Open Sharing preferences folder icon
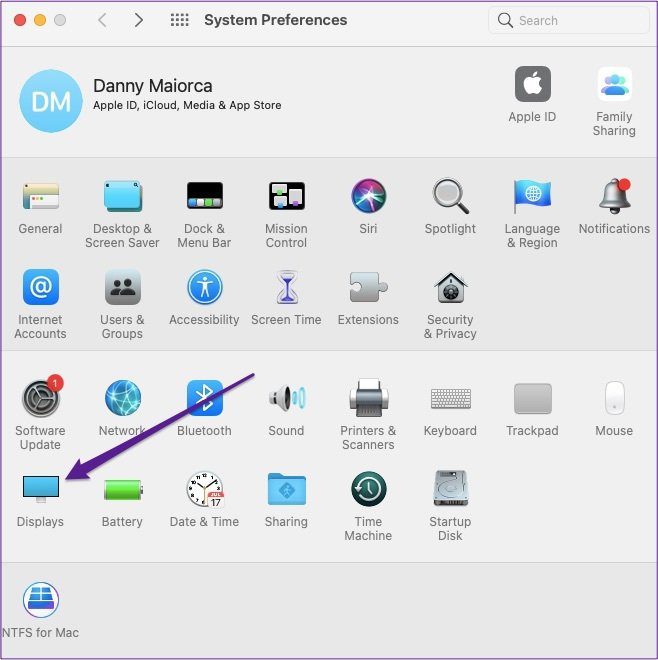Viewport: 658px width, 660px height. 287,489
